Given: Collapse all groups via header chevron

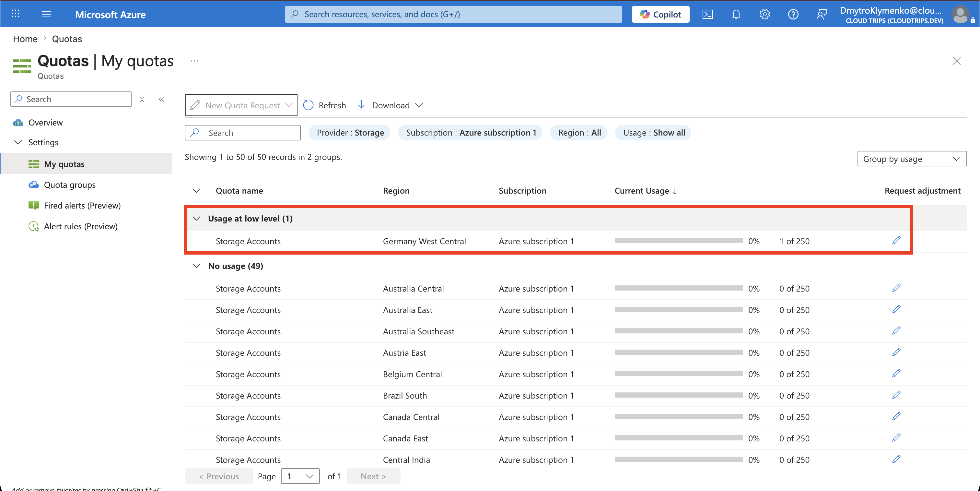Looking at the screenshot, I should coord(196,191).
